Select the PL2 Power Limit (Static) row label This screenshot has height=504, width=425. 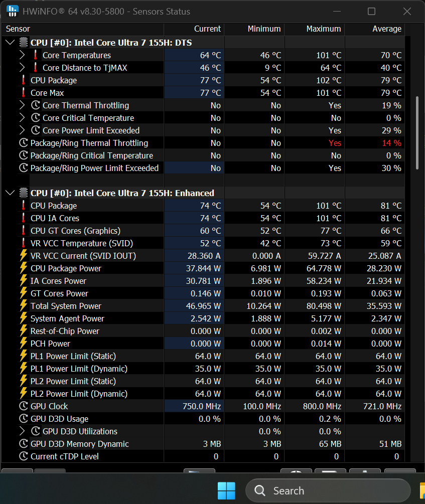tap(73, 381)
